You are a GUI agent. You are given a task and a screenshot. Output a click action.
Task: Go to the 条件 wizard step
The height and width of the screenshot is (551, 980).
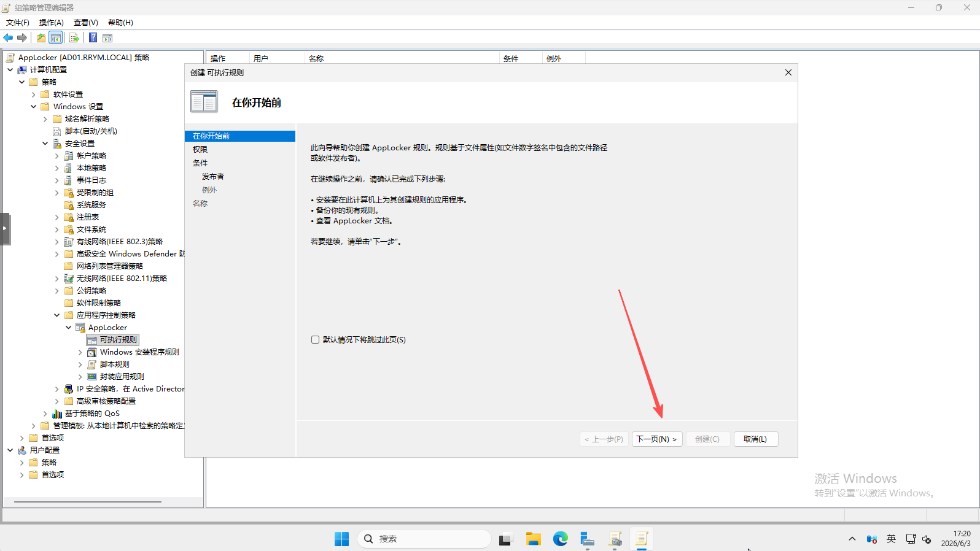200,163
